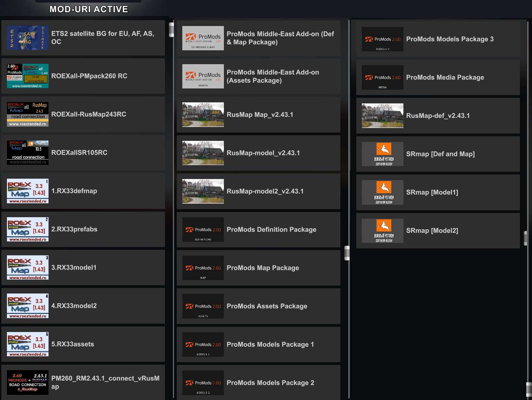The image size is (532, 400).
Task: Click the third column's scrollbar handle beside SRmap [Model2]
Action: pyautogui.click(x=525, y=238)
